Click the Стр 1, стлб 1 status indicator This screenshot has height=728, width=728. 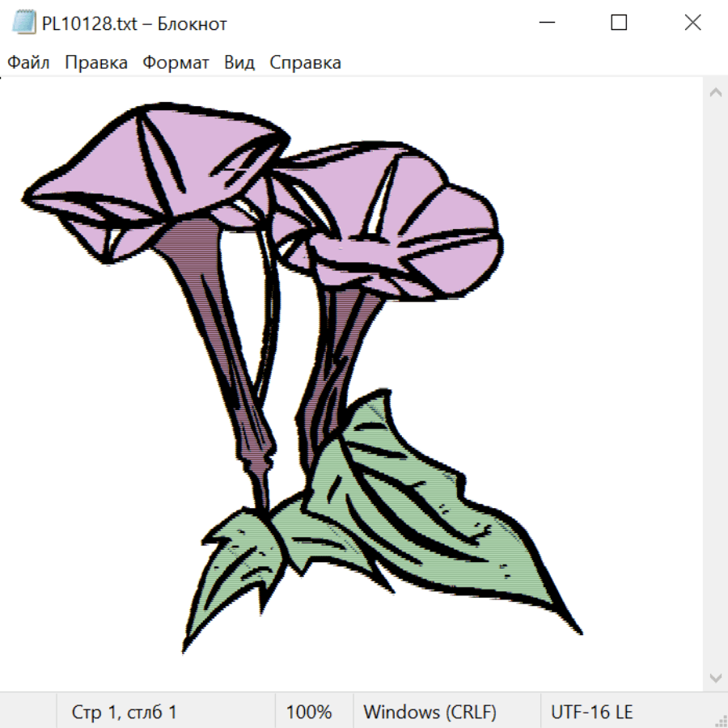[125, 712]
